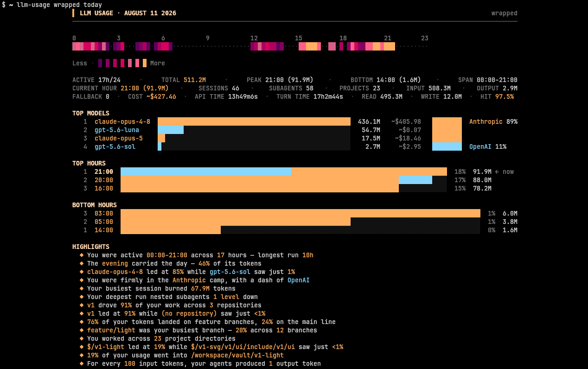This screenshot has width=588, height=369.
Task: Click the OpenAI blue provider share block
Action: (447, 146)
